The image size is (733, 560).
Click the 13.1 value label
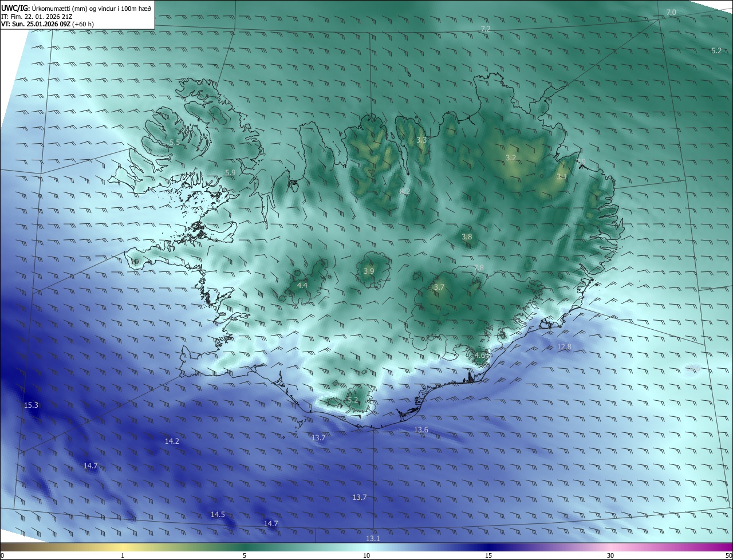pyautogui.click(x=373, y=538)
